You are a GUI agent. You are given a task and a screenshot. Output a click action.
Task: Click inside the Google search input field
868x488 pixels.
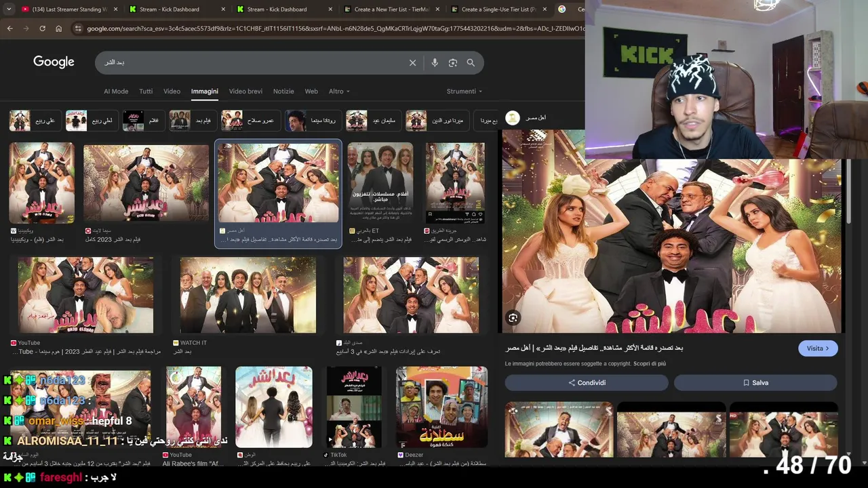tap(251, 62)
